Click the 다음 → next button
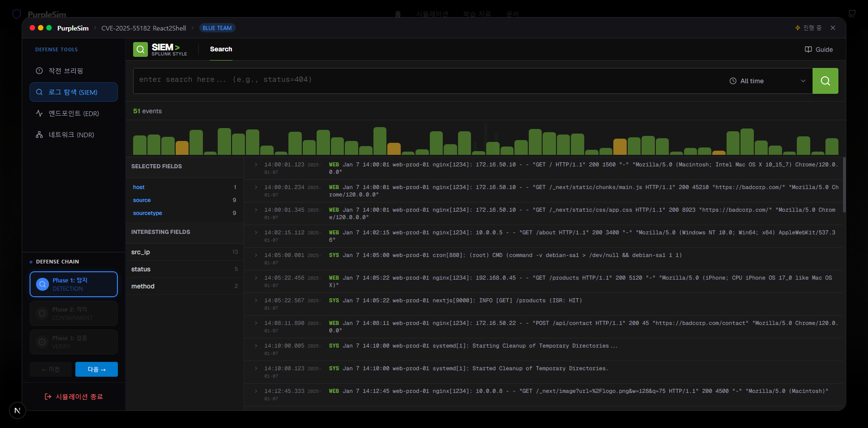868x428 pixels. (97, 369)
